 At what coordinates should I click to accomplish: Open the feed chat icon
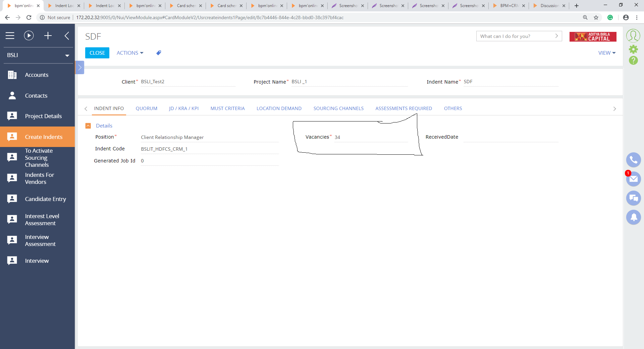tap(633, 198)
